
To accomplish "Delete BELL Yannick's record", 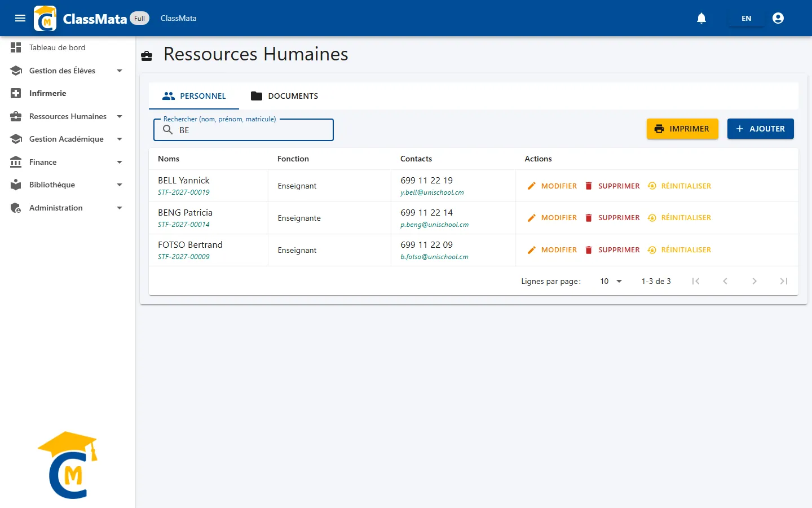I will (x=612, y=186).
